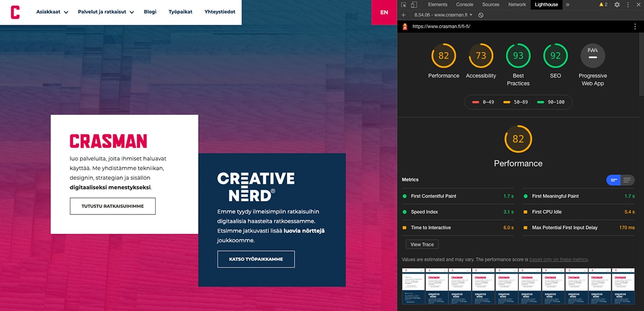Jump to the Performance score gauge 82 at top
Image resolution: width=644 pixels, height=311 pixels.
pyautogui.click(x=444, y=56)
